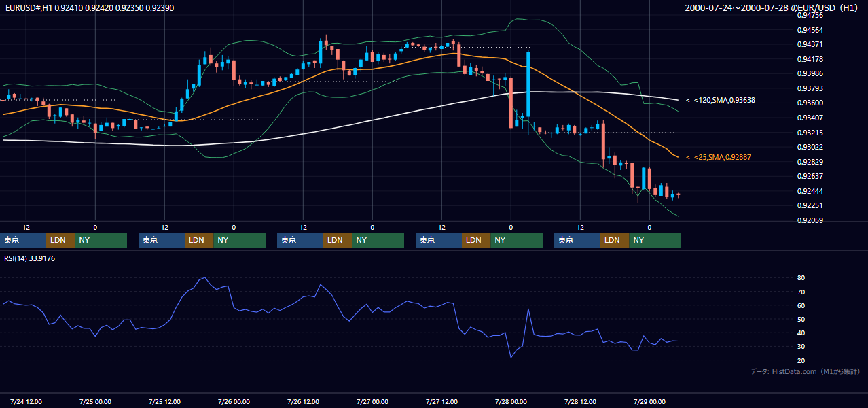Select the 7/27 00:00 time label

click(372, 402)
